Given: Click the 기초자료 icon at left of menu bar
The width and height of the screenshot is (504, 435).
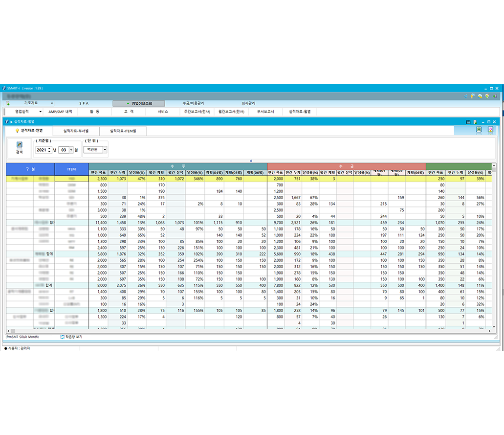Looking at the screenshot, I should coord(8,104).
